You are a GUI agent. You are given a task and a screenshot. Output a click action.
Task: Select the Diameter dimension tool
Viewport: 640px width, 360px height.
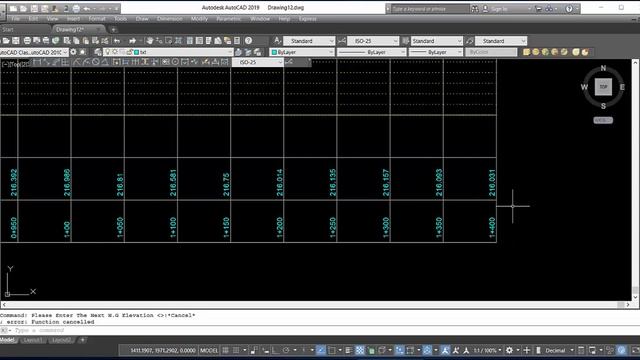(96, 62)
